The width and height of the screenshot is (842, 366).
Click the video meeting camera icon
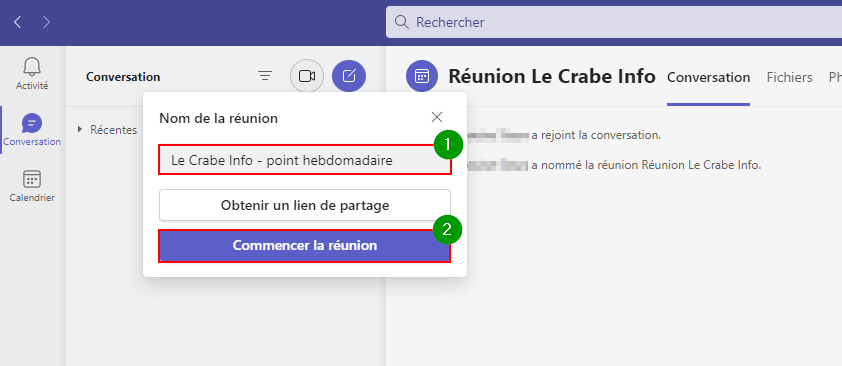307,76
